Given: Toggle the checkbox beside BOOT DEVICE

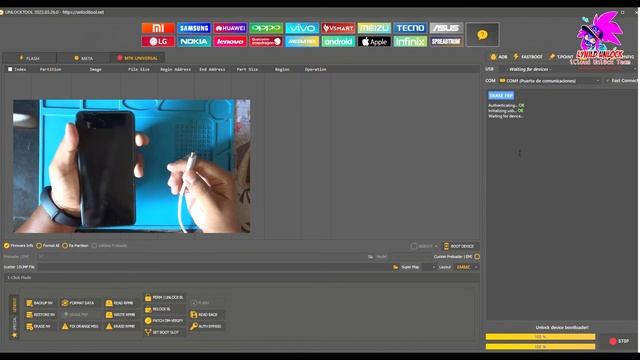Looking at the screenshot, I should click(414, 246).
